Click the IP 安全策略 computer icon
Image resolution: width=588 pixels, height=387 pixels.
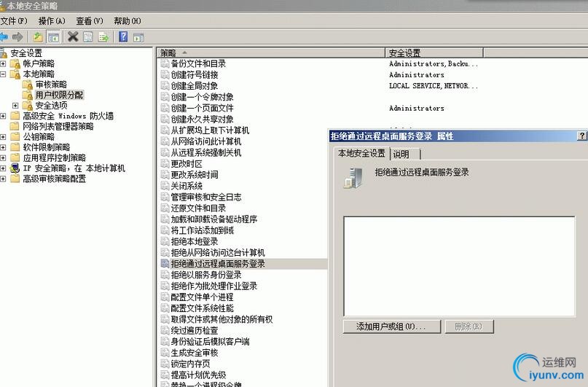(15, 168)
